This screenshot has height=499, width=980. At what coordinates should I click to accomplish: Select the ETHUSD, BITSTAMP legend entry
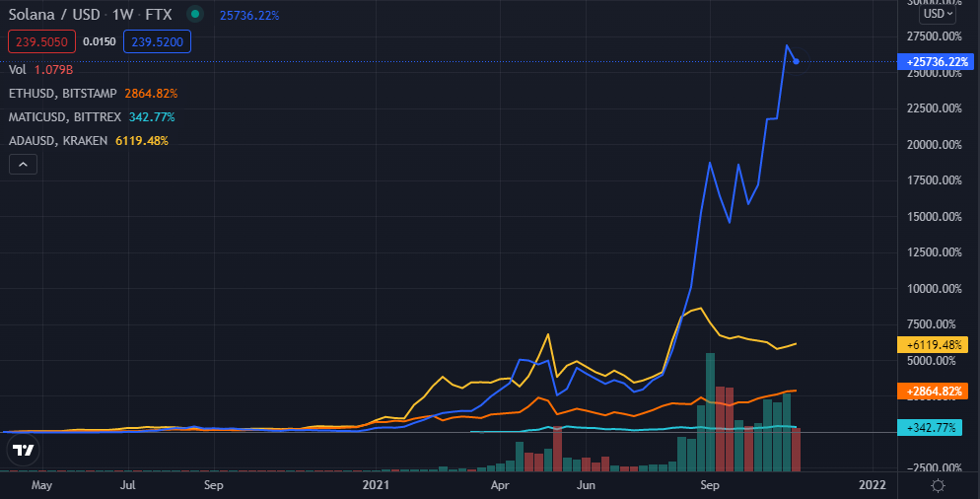pyautogui.click(x=62, y=93)
